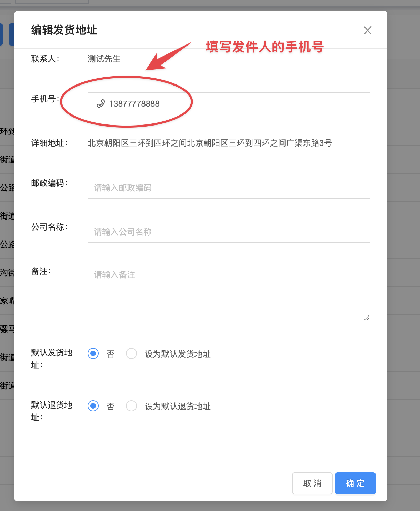Close the edit shipping address dialog
This screenshot has width=420, height=511.
[367, 30]
